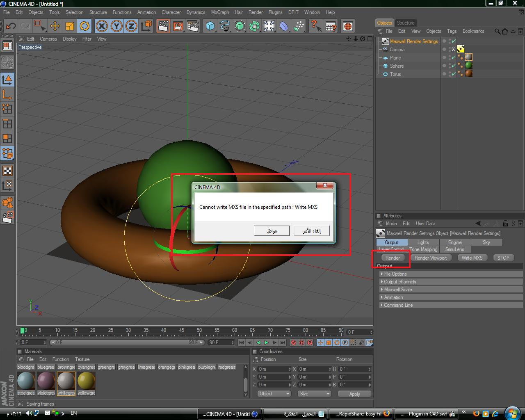Open the Plugins menu
This screenshot has width=525, height=420.
click(275, 12)
